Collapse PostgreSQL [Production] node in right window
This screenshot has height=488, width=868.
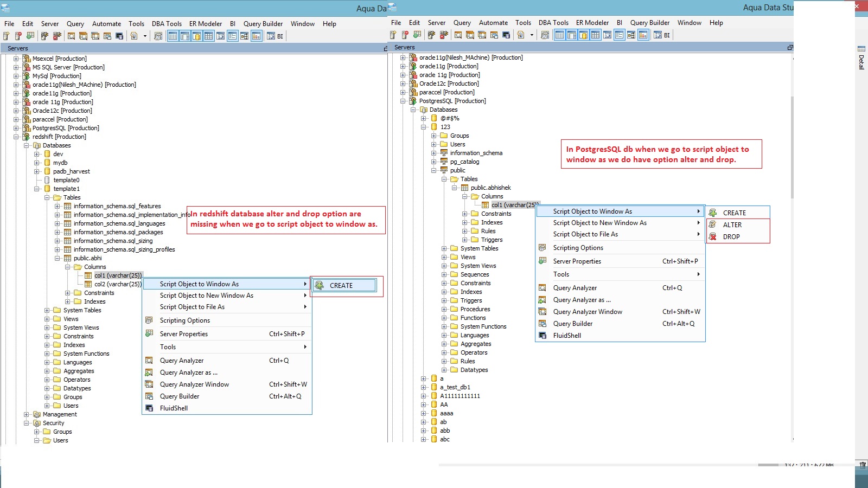[x=403, y=101]
